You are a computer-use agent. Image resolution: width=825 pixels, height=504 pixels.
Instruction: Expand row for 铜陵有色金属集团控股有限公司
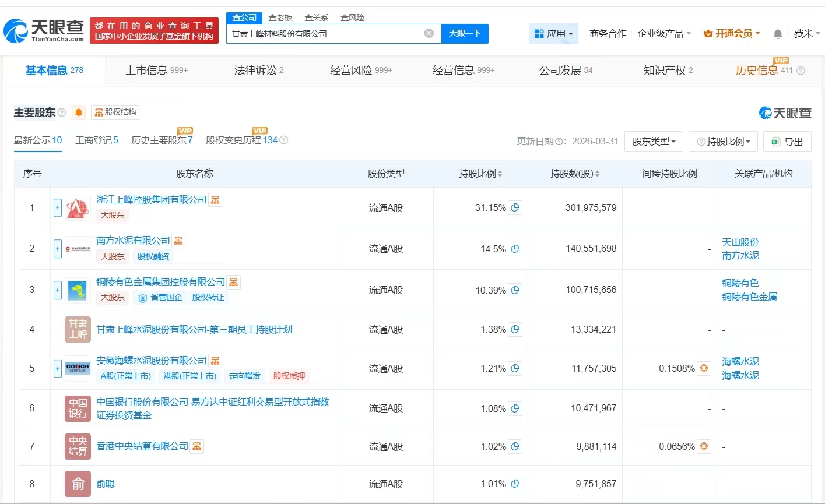(58, 290)
